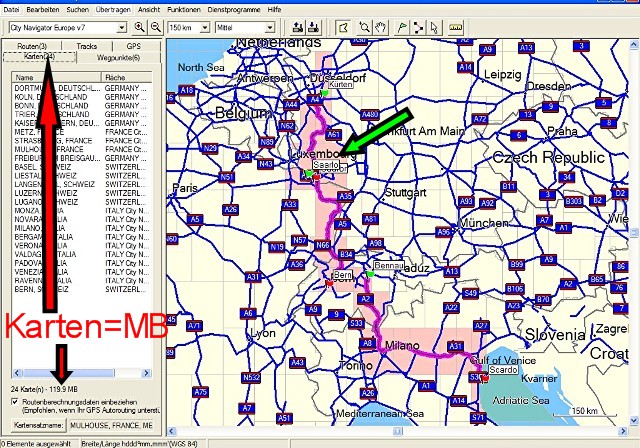Switch to the Tracks tab
The image size is (640, 448).
click(87, 46)
